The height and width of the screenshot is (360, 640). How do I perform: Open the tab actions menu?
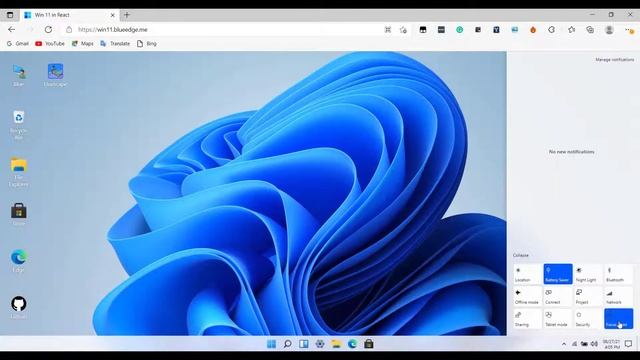click(x=10, y=15)
